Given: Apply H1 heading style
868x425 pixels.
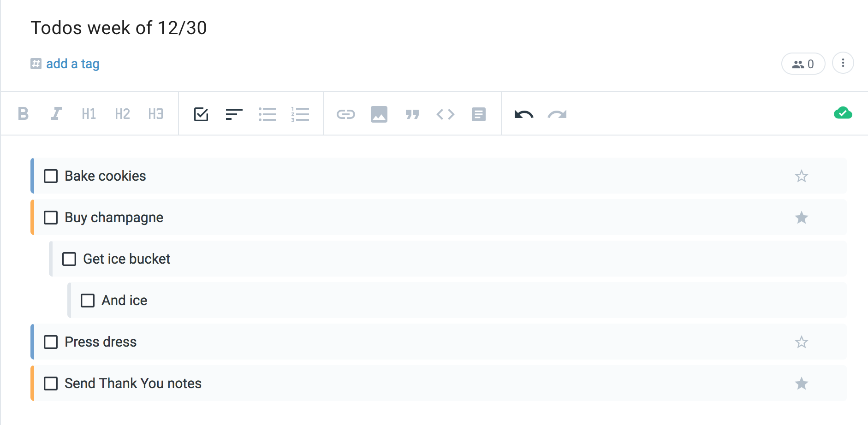Looking at the screenshot, I should click(88, 114).
